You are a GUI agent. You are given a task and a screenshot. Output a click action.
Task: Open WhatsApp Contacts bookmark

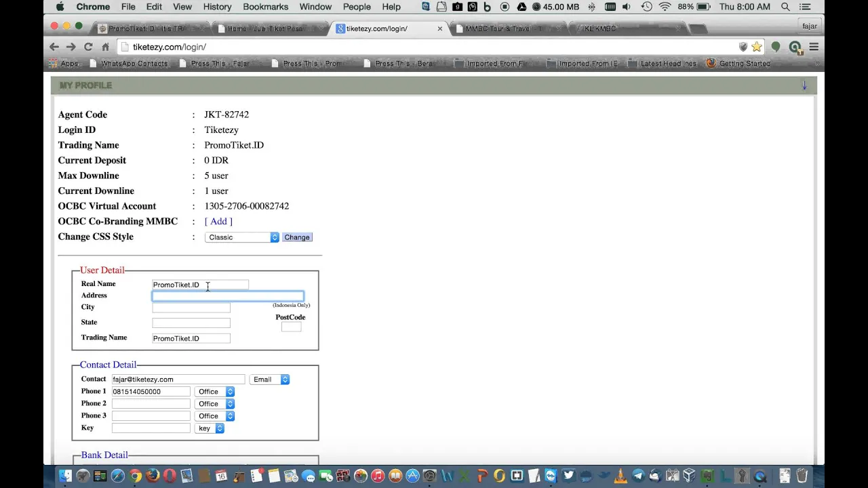(x=127, y=64)
